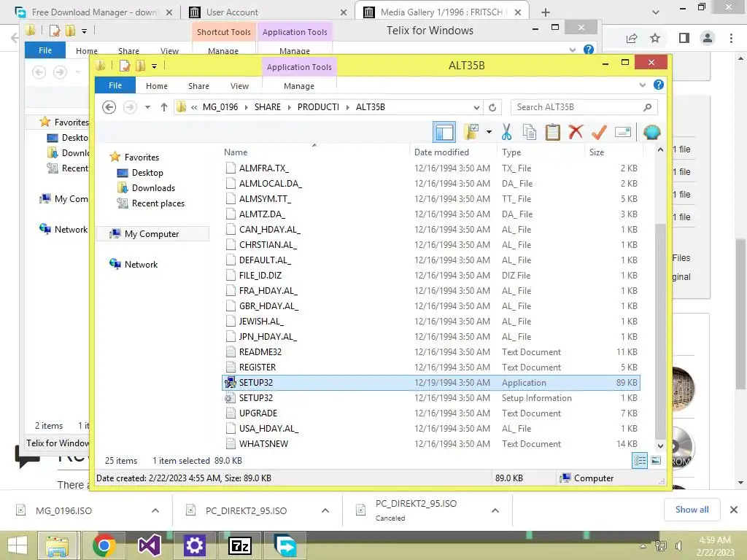This screenshot has height=560, width=747.
Task: Expand MG_0196.ISO download options chevron
Action: click(155, 510)
